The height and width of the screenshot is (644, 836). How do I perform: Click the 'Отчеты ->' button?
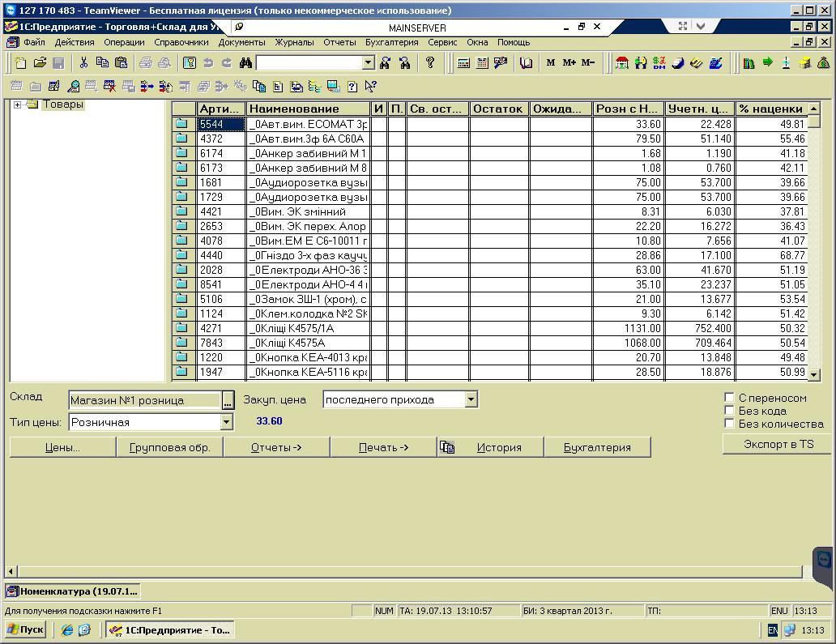[277, 447]
